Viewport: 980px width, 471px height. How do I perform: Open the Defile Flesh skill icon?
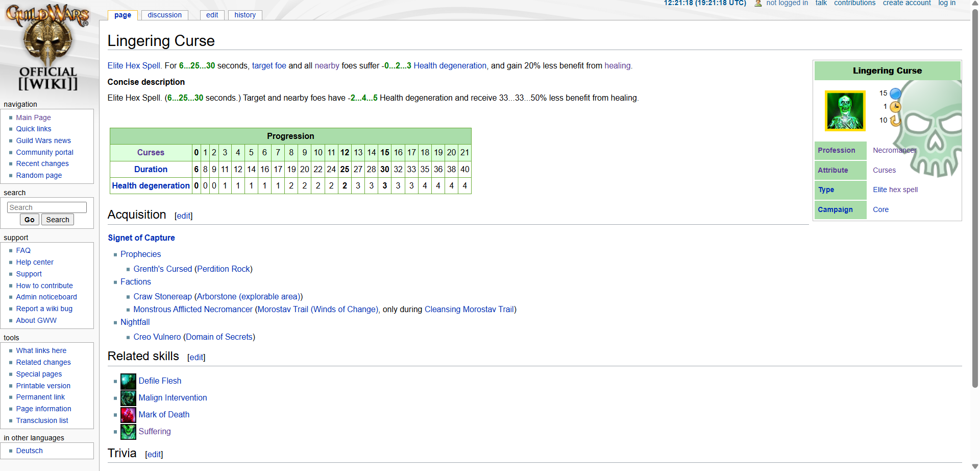128,381
